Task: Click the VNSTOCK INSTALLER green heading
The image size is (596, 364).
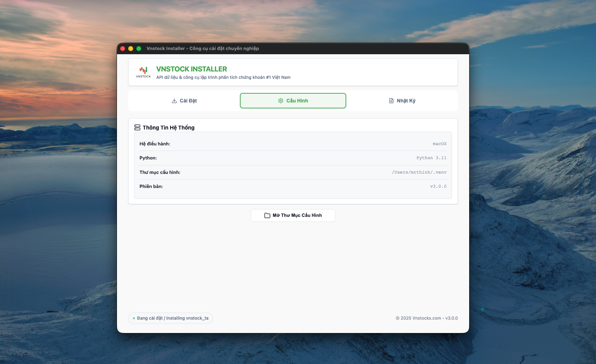Action: tap(192, 69)
